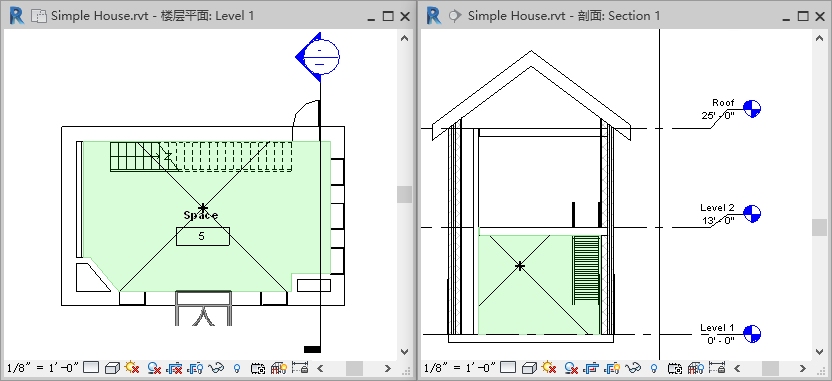Click horizontal scrollbar thumb in Section 1 view

[x=770, y=368]
